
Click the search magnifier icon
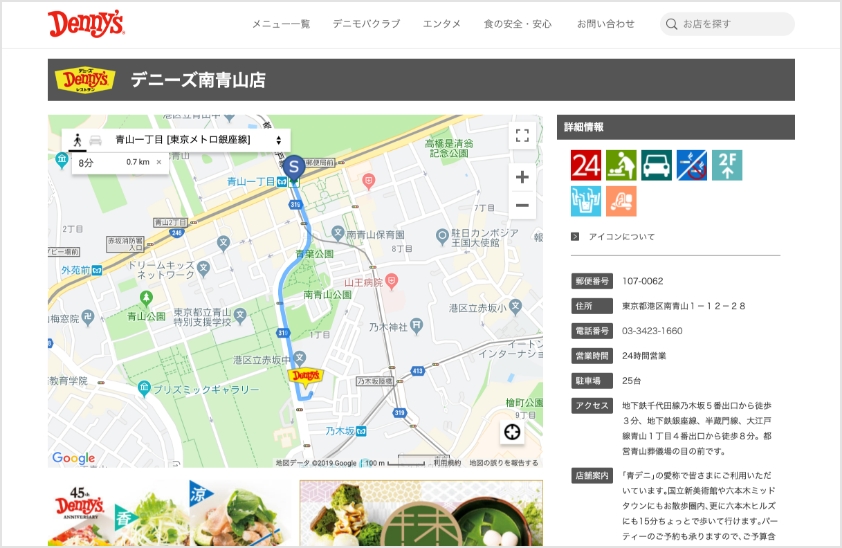pyautogui.click(x=671, y=24)
